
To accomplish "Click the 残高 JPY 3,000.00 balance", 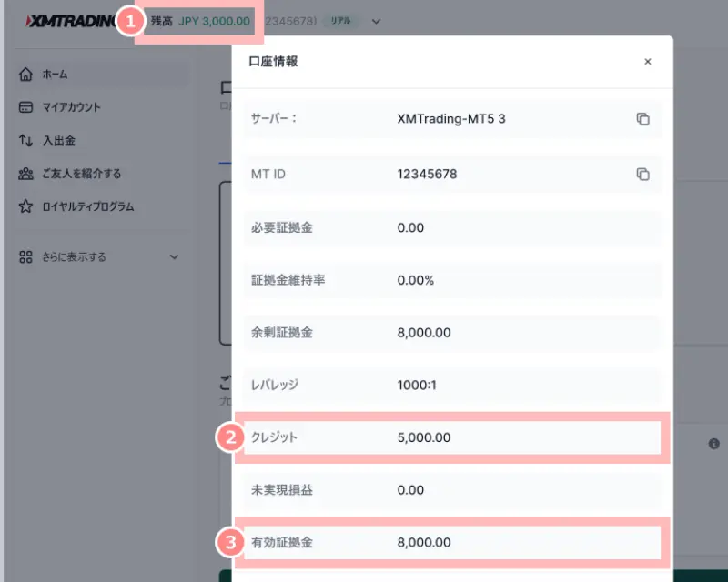I will pyautogui.click(x=200, y=21).
